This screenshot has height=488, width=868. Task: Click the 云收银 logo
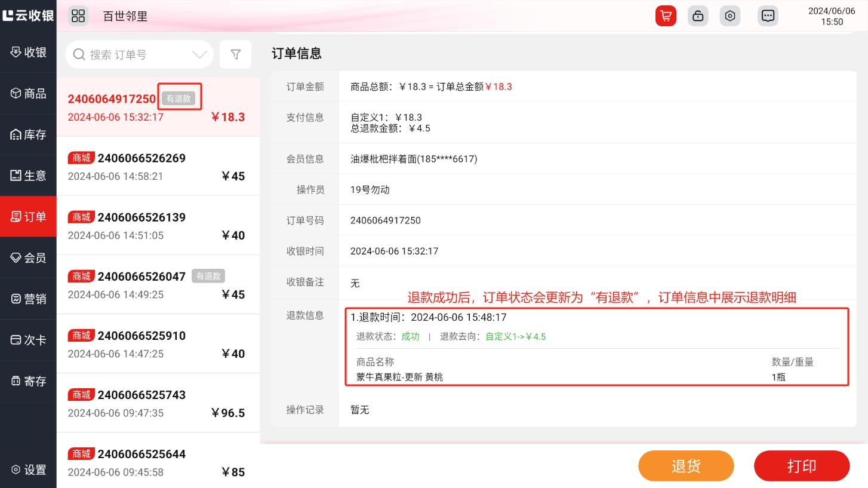28,16
